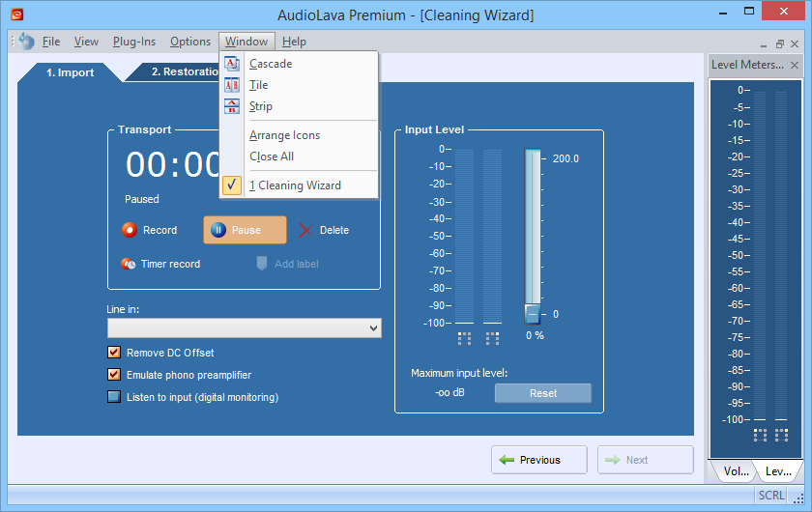Click the AudioLava globe icon in menu bar
This screenshot has height=512, width=812.
tap(26, 42)
